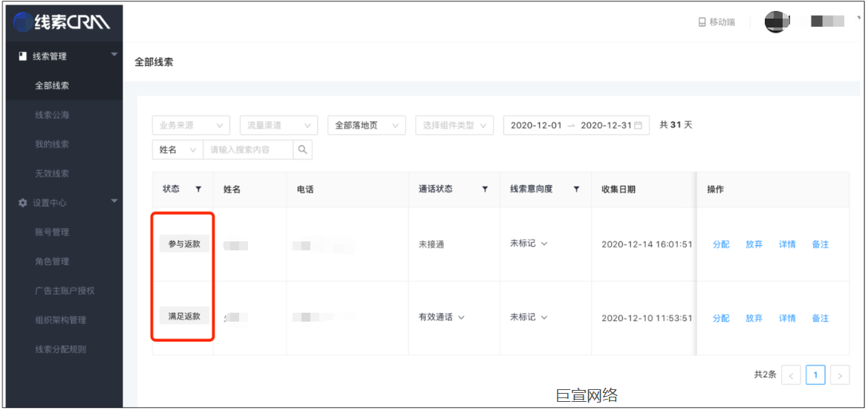Click the 姓名 column header
The height and width of the screenshot is (413, 868).
(232, 189)
